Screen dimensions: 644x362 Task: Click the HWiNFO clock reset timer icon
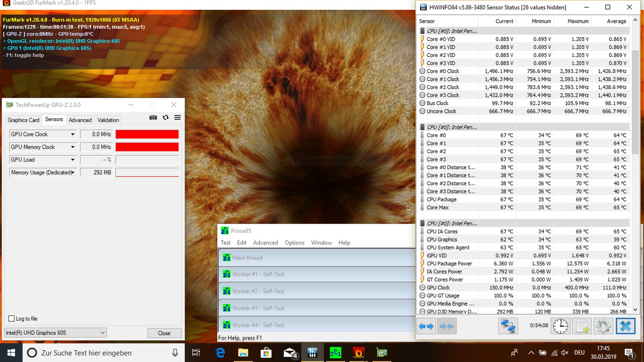(560, 326)
